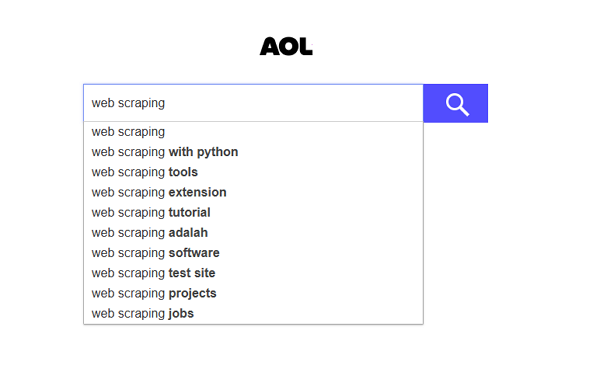600x365 pixels.
Task: Select the 'web scraping software' suggestion
Action: click(x=253, y=253)
